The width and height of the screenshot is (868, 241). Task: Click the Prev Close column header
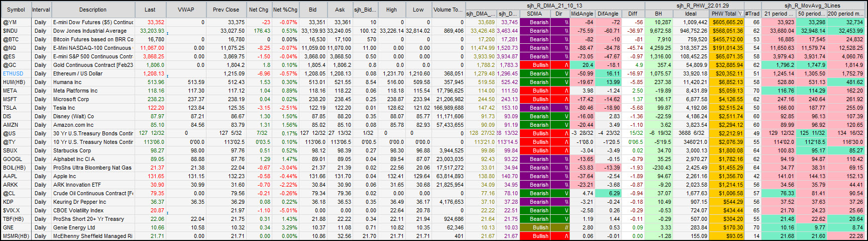(x=226, y=10)
